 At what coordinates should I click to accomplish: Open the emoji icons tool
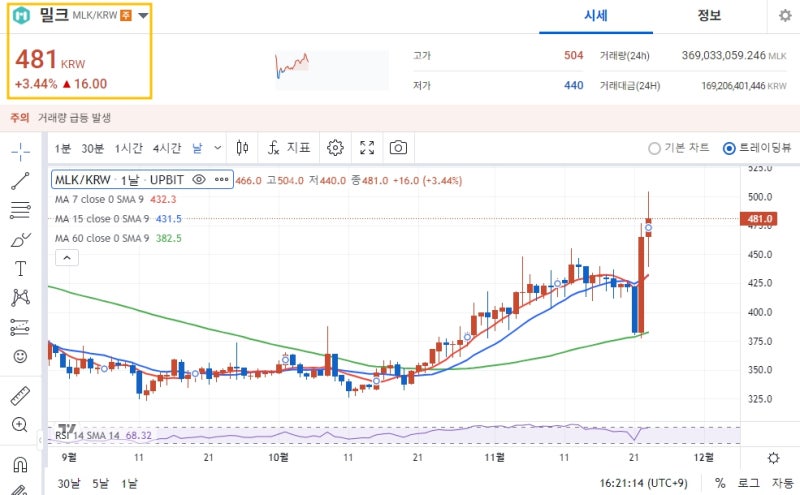point(20,356)
